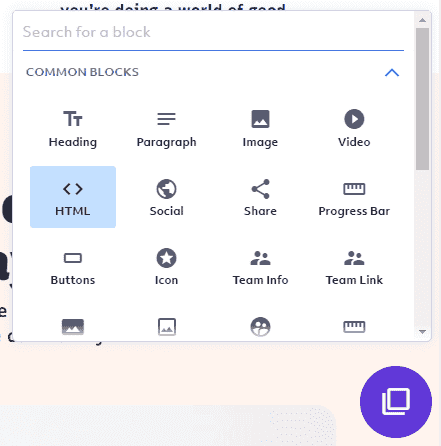Choose the Video block
The image size is (441, 446).
point(354,128)
